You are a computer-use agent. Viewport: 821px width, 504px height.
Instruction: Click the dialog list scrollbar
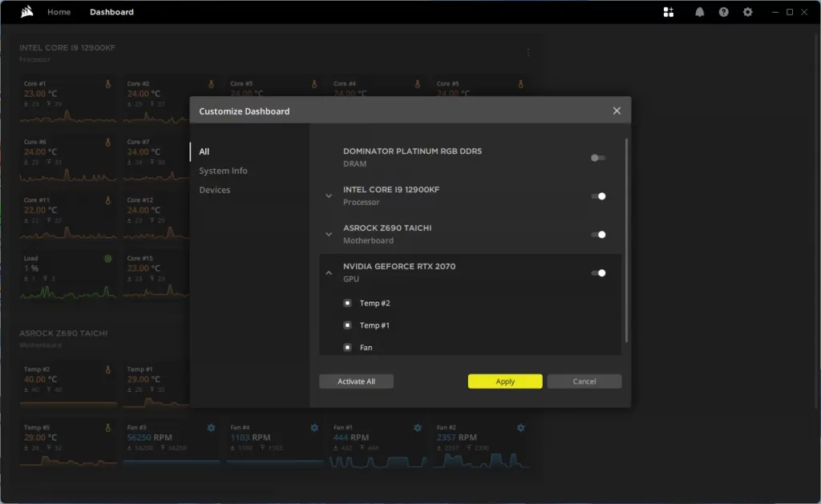[626, 240]
